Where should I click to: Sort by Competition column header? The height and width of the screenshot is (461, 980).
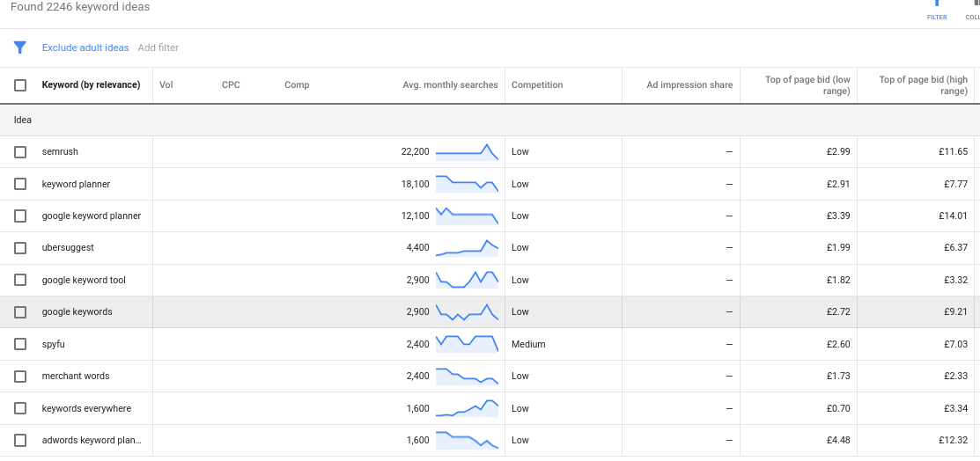pyautogui.click(x=537, y=85)
